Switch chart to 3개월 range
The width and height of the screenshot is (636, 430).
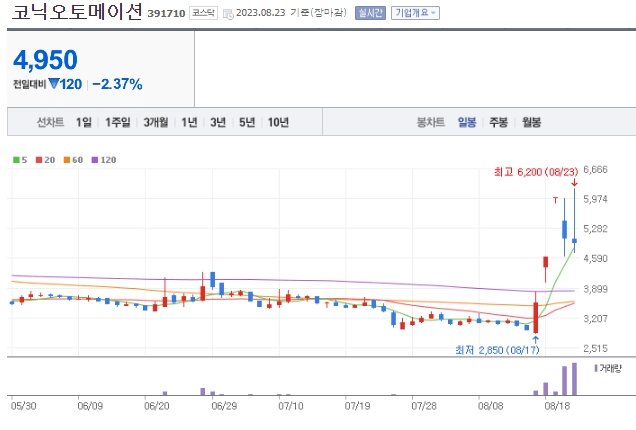[155, 122]
